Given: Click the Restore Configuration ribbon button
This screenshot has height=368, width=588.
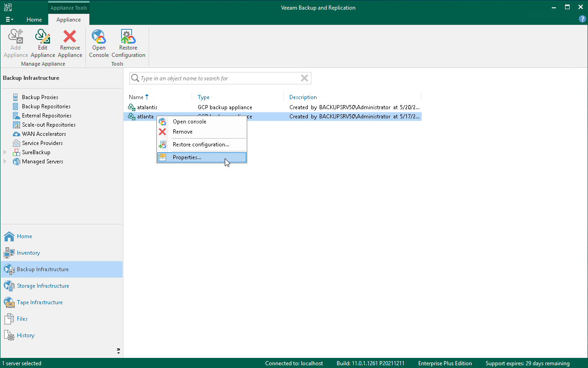Looking at the screenshot, I should pyautogui.click(x=128, y=44).
